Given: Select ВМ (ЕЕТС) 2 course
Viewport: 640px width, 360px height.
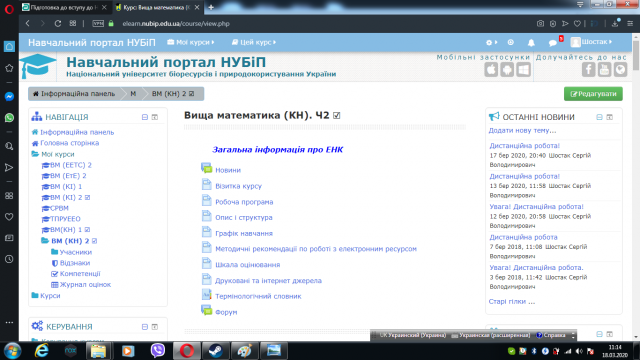Looking at the screenshot, I should [x=71, y=165].
